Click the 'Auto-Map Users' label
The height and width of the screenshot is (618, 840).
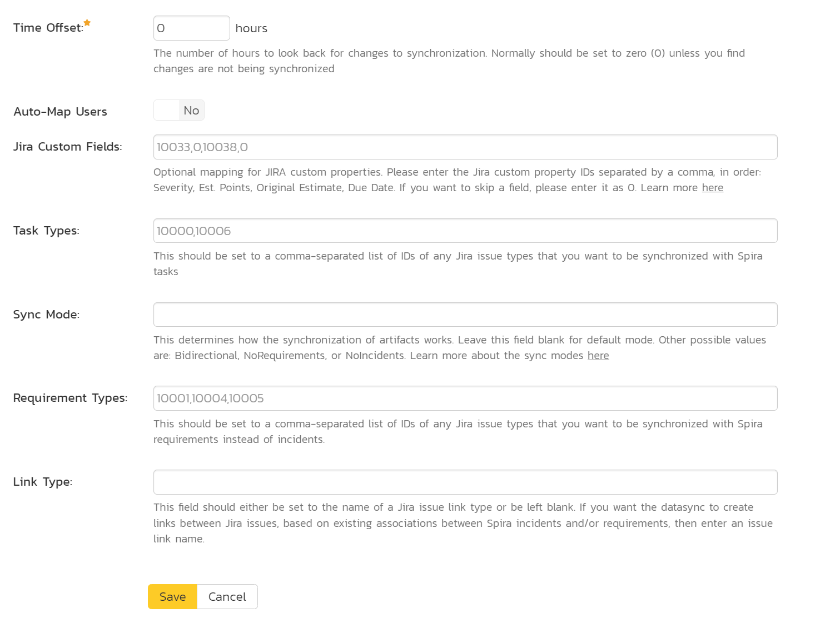(60, 112)
